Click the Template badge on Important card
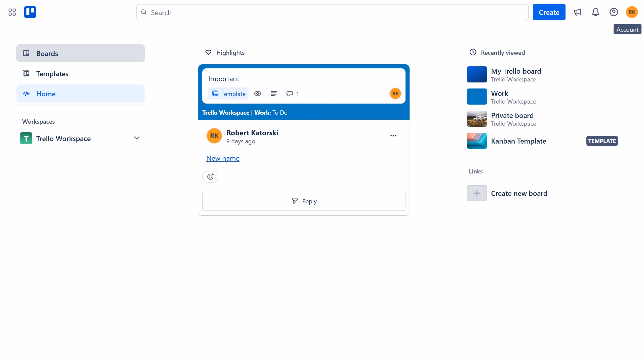The height and width of the screenshot is (362, 644). tap(228, 94)
